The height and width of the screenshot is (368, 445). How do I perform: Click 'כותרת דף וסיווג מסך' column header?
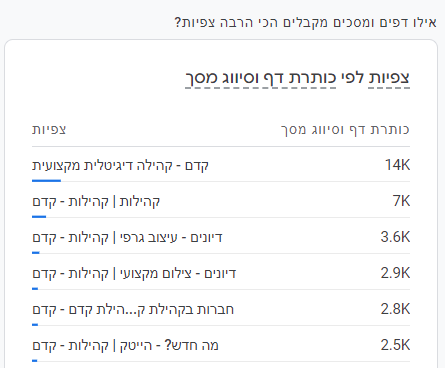pos(345,130)
